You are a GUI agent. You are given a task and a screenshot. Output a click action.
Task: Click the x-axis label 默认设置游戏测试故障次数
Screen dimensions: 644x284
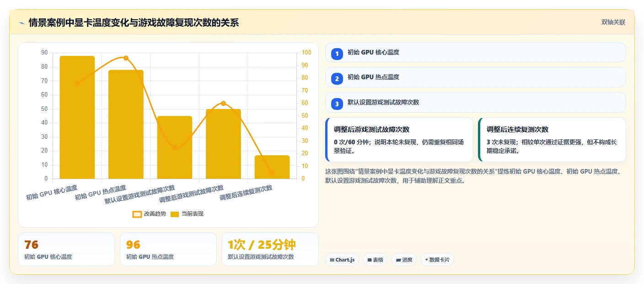(140, 195)
